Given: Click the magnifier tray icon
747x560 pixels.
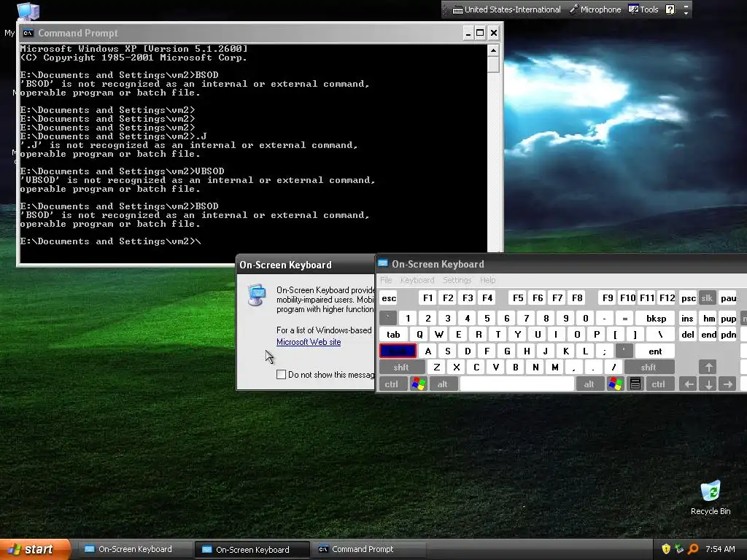Looking at the screenshot, I should click(693, 549).
